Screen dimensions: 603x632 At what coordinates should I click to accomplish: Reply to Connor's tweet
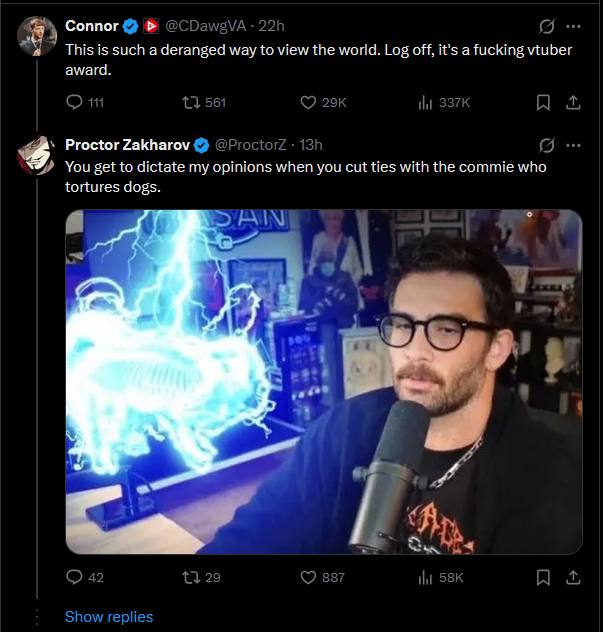[85, 102]
